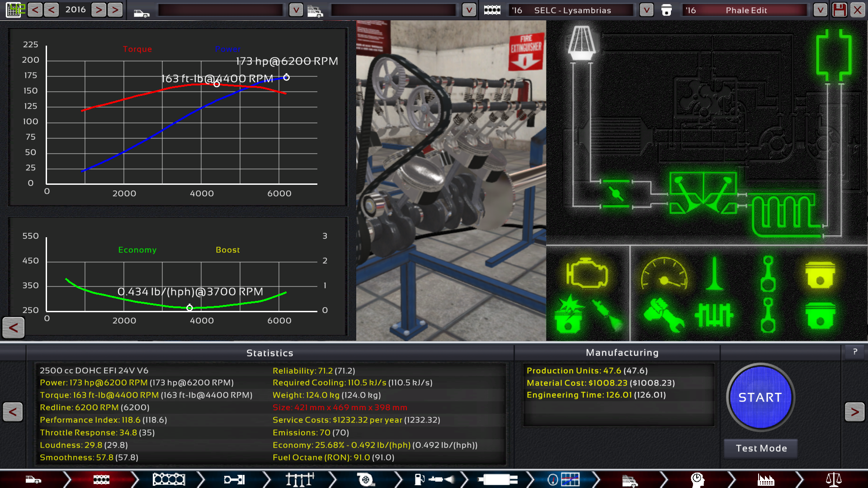Image resolution: width=868 pixels, height=488 pixels.
Task: Expand the SELC - Lysambrias engine family dropdown
Action: click(646, 10)
